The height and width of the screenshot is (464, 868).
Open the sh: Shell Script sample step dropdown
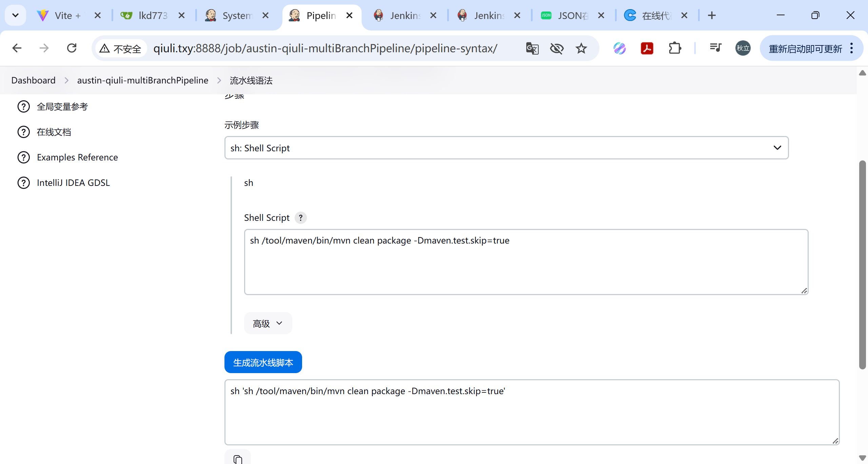coord(506,148)
